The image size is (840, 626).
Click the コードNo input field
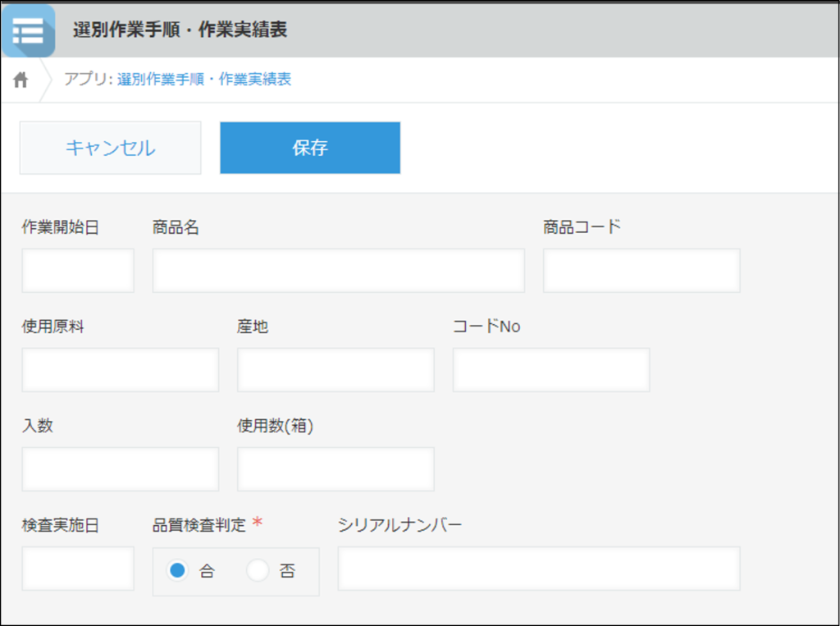pos(550,370)
